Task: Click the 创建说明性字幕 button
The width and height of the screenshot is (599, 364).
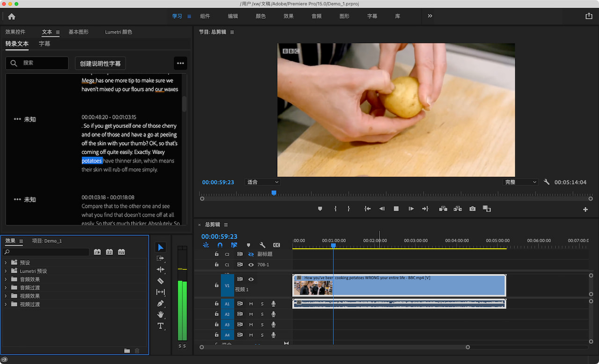Action: pyautogui.click(x=100, y=63)
